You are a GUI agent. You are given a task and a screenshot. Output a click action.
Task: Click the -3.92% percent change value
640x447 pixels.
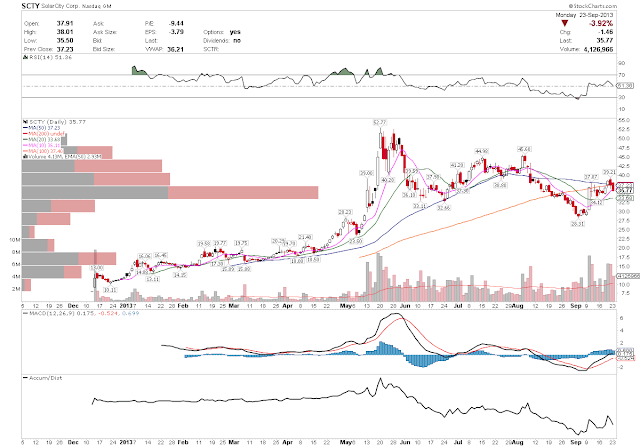[601, 24]
